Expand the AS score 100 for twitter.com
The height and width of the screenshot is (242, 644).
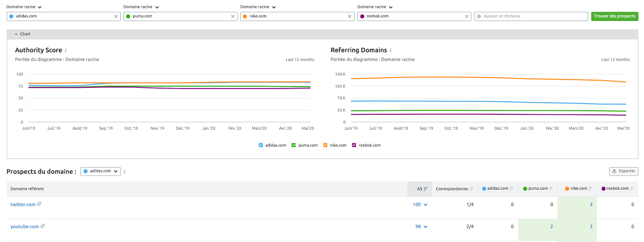pyautogui.click(x=425, y=205)
